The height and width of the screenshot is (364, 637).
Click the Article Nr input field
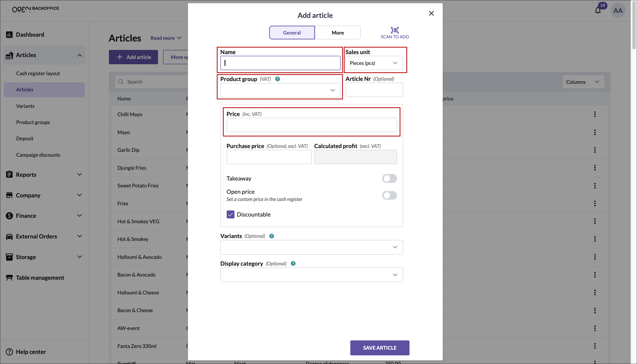pyautogui.click(x=374, y=90)
